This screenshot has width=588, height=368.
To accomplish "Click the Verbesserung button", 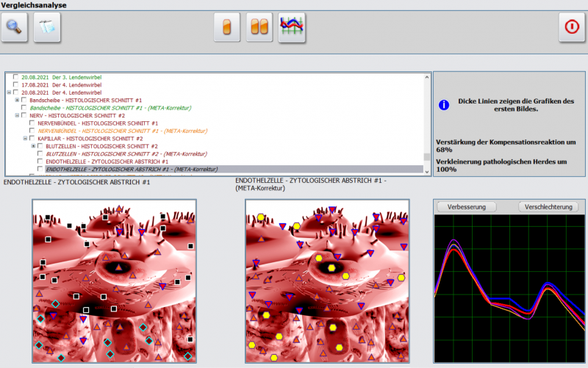I will coord(467,207).
